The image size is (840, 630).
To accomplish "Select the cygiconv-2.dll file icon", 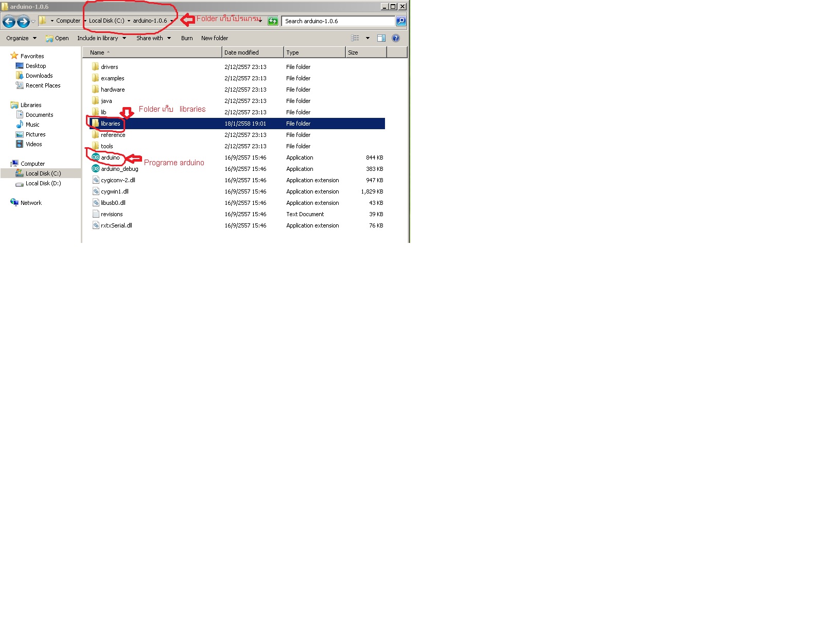I will coord(95,180).
